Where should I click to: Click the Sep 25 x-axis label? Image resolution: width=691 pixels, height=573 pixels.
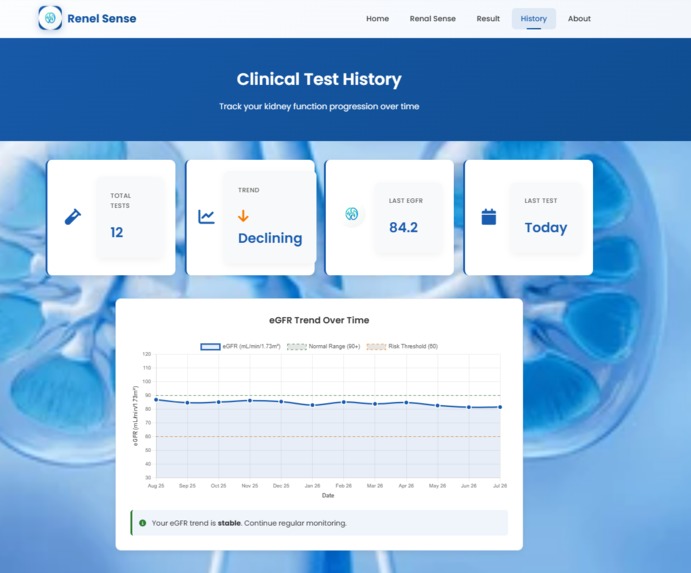click(187, 486)
